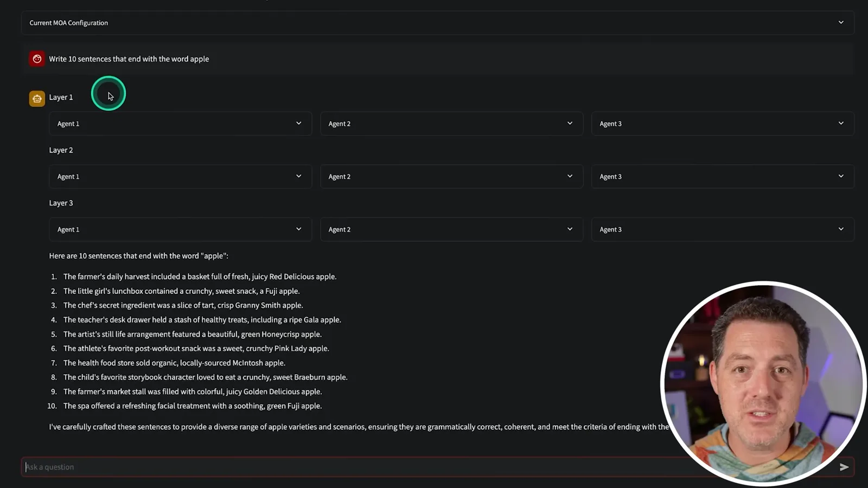Expand Layer 1 Agent 3 output
The height and width of the screenshot is (488, 868).
(x=723, y=124)
